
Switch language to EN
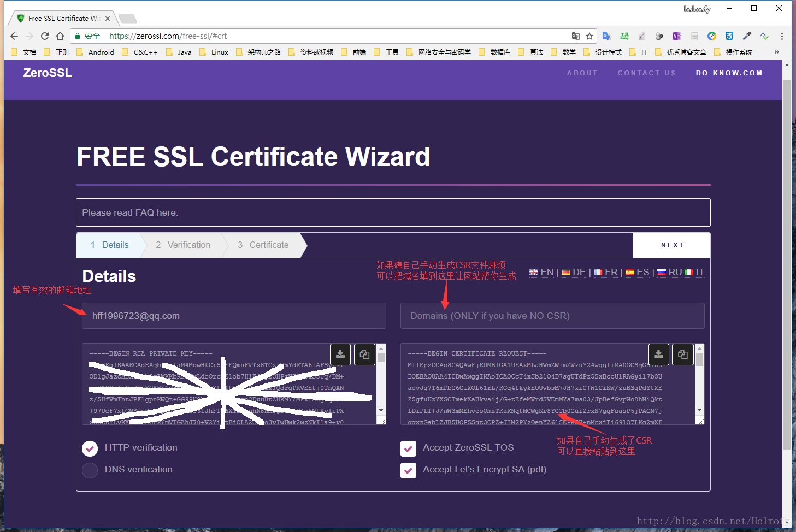541,272
